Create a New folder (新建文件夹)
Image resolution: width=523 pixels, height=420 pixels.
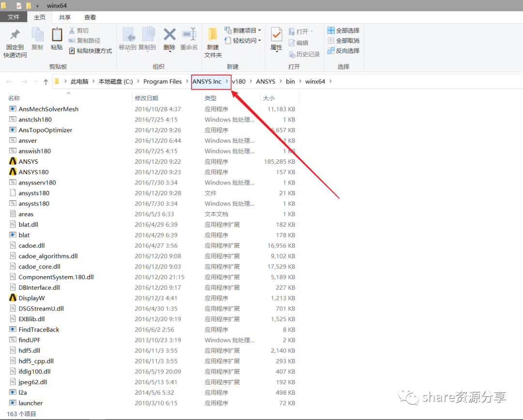(x=213, y=43)
